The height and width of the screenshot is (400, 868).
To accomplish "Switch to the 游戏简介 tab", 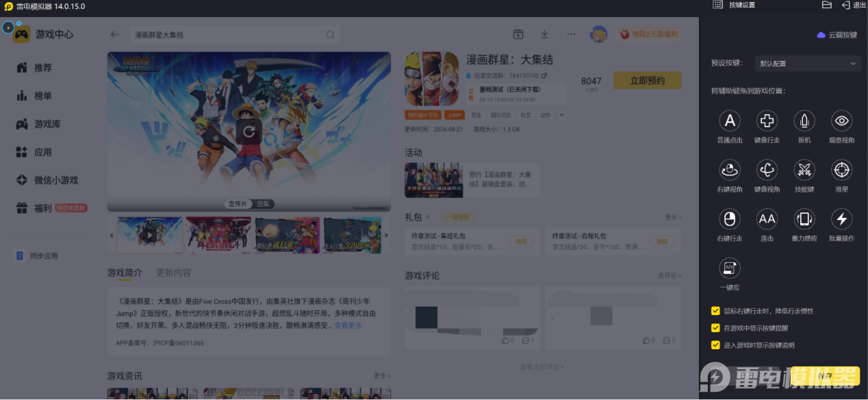I will point(125,273).
